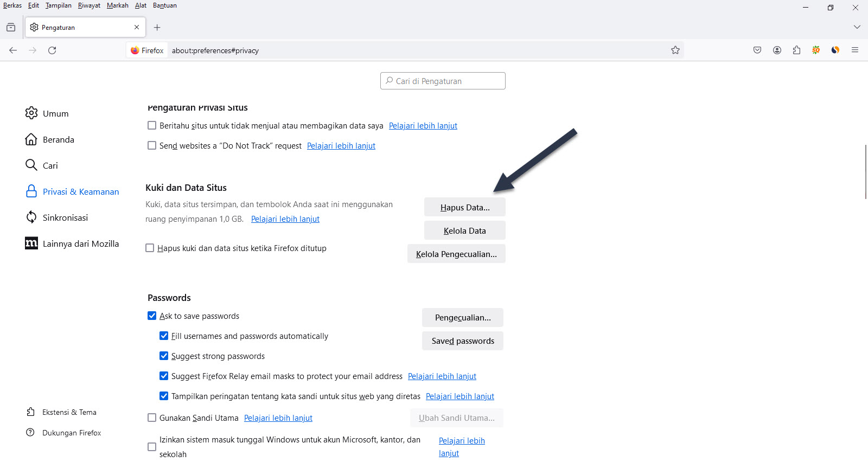Open the Riwayat menu

click(x=89, y=5)
